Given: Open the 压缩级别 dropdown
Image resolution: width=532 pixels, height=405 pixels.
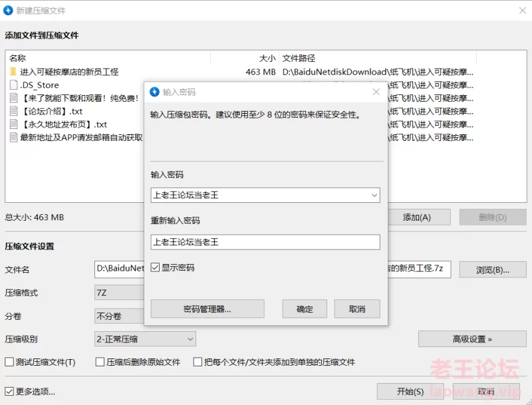Looking at the screenshot, I should point(190,339).
